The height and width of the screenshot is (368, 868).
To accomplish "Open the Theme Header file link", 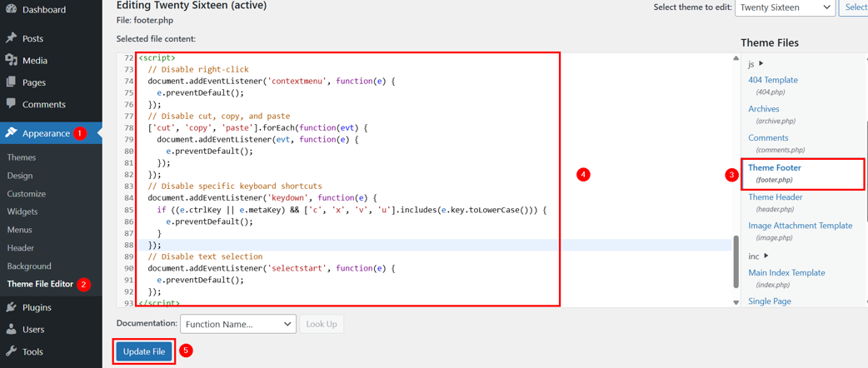I will coord(775,197).
